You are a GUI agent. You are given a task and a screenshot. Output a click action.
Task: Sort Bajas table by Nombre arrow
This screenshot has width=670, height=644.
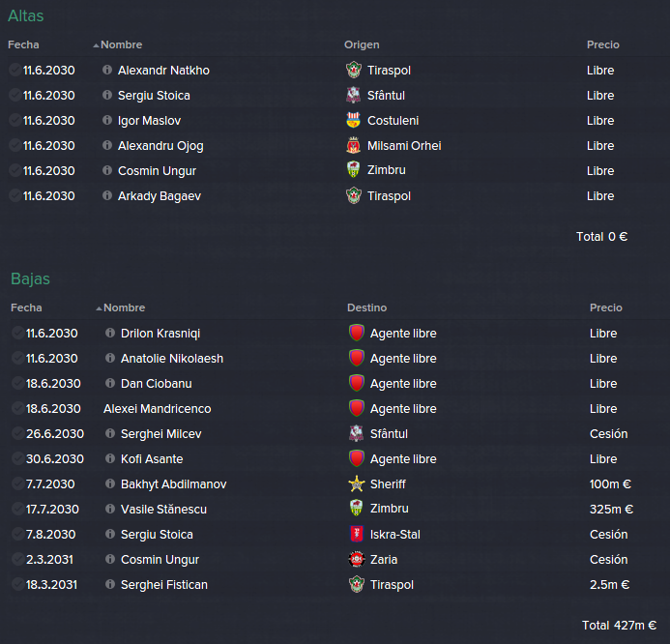click(100, 308)
